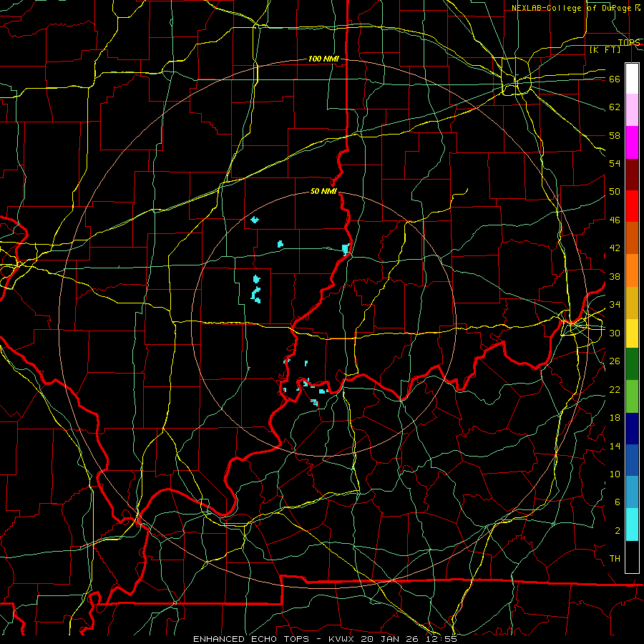Pick the dark orange legend swatch
644x644 pixels.
pyautogui.click(x=632, y=238)
